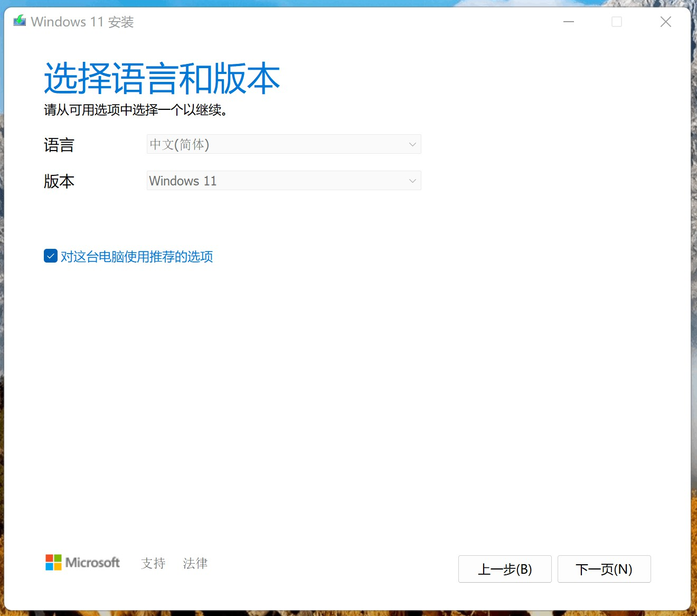Click the Microsoft logo

(82, 563)
